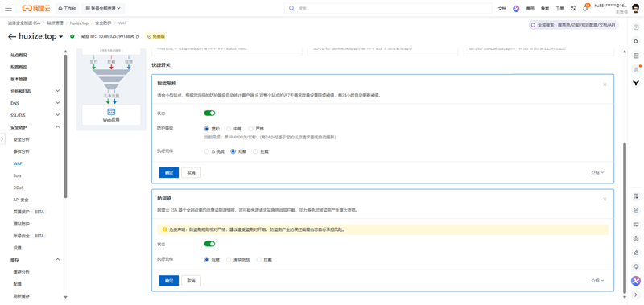Screen dimensions: 644x305
Task: Click huxize.top in the breadcrumb
Action: coord(79,23)
